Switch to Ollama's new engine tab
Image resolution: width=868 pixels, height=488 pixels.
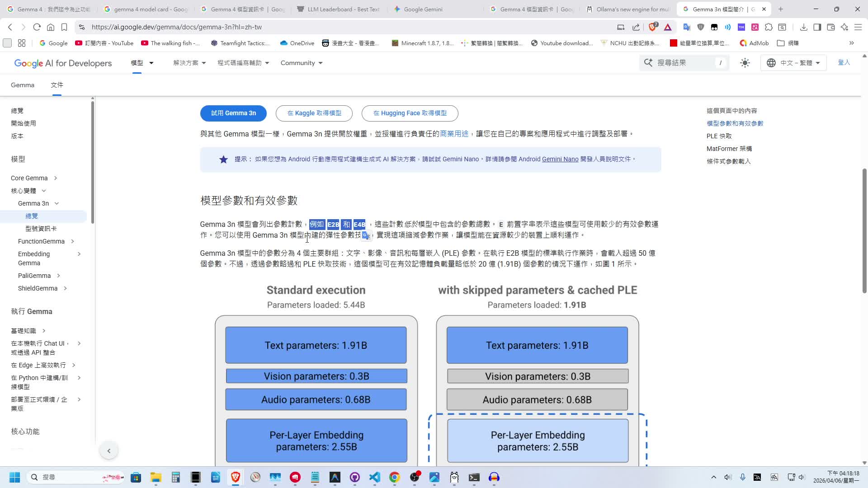628,9
